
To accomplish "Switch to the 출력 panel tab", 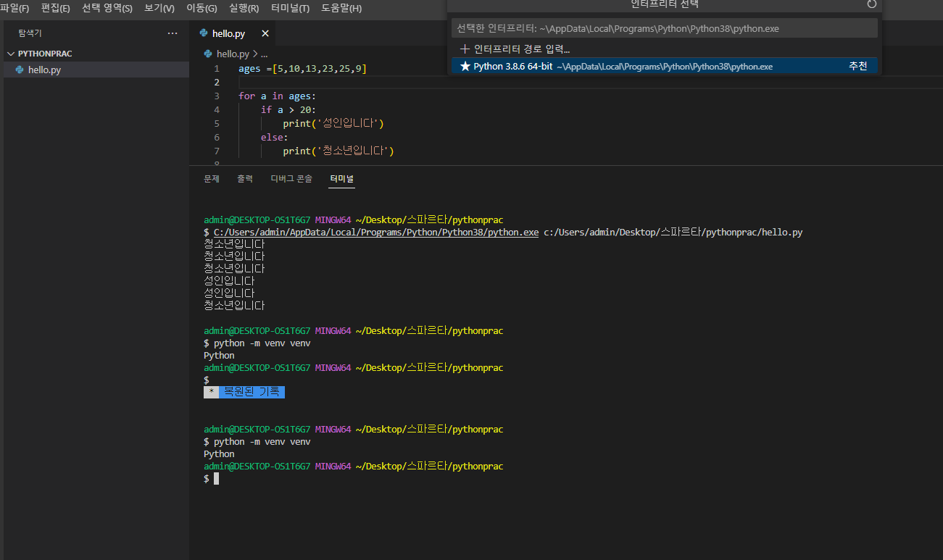I will click(x=245, y=178).
